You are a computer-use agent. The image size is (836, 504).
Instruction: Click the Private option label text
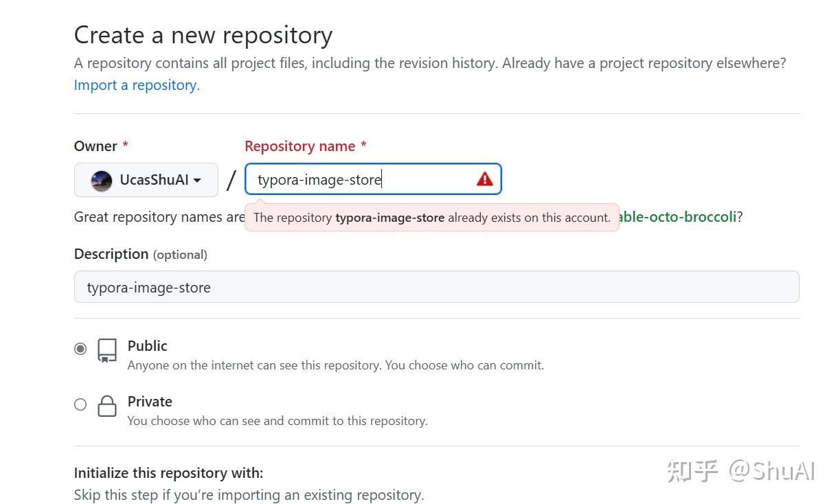click(150, 402)
